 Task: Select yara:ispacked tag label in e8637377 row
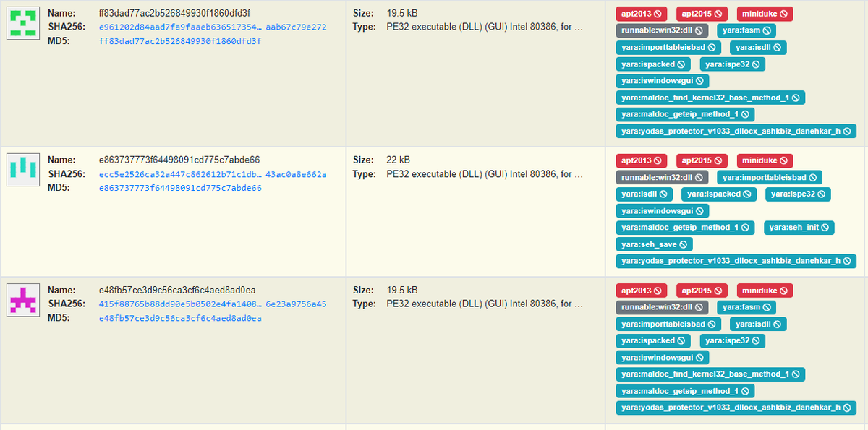715,194
